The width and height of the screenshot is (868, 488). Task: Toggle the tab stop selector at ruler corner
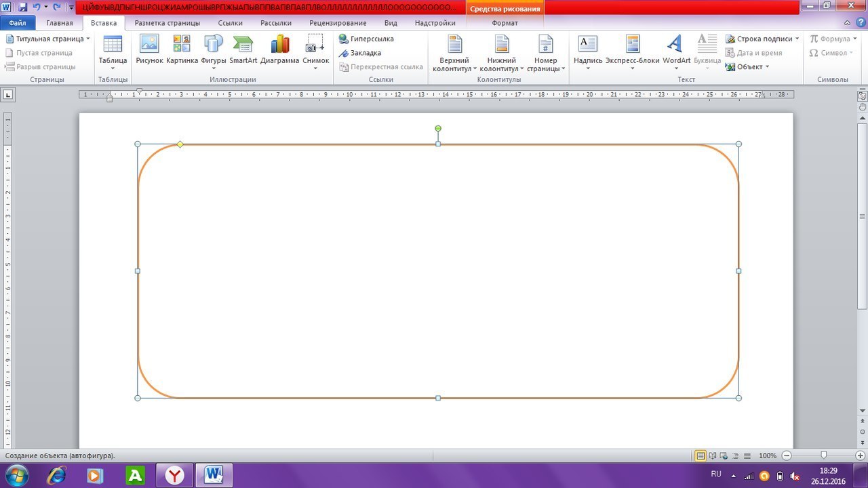coord(8,95)
